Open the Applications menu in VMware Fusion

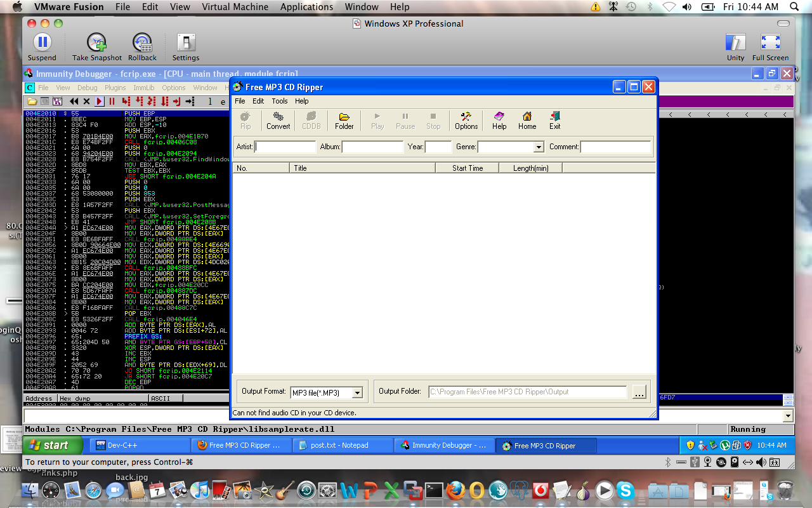(x=306, y=7)
